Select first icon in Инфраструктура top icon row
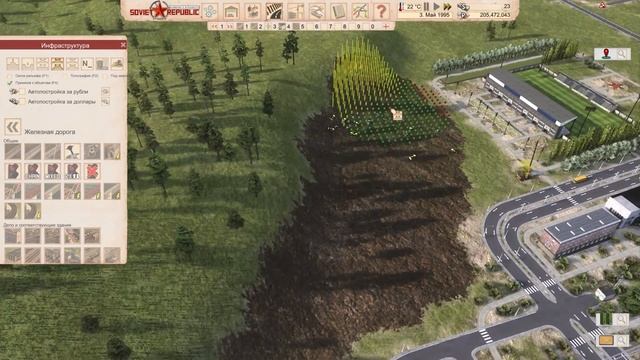 click(x=13, y=63)
